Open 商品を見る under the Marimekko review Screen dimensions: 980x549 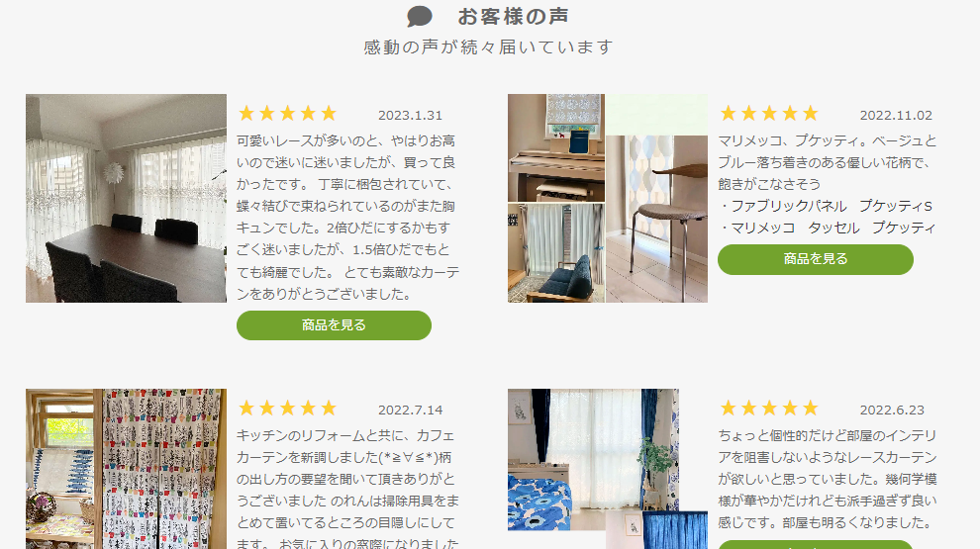[x=816, y=259]
